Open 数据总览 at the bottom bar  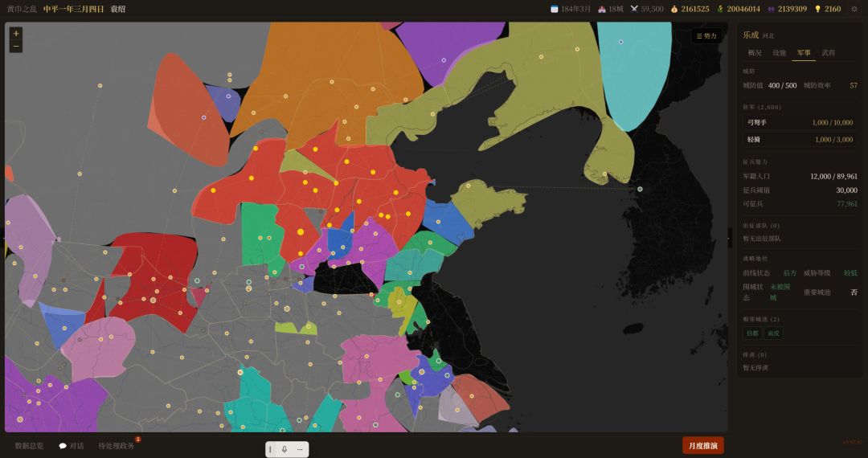[x=29, y=446]
